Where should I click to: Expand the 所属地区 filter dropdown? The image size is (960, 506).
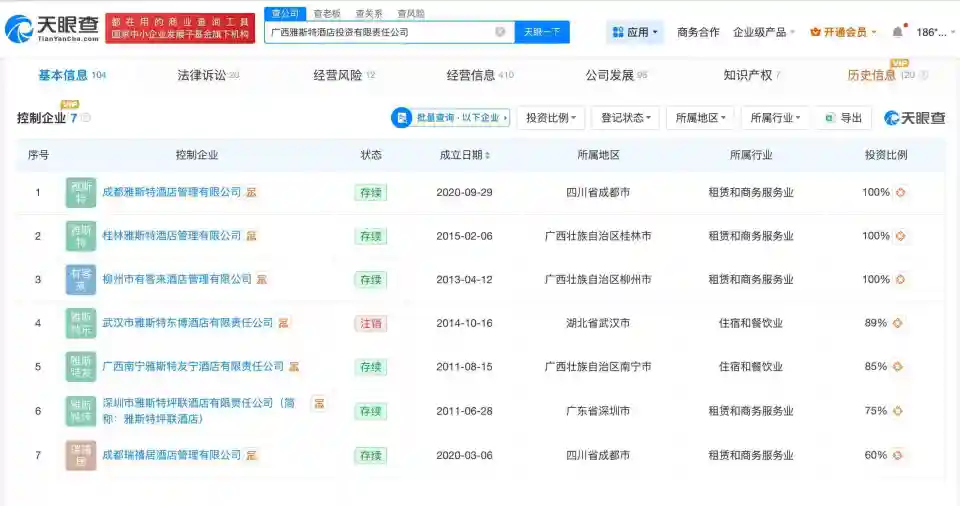700,118
